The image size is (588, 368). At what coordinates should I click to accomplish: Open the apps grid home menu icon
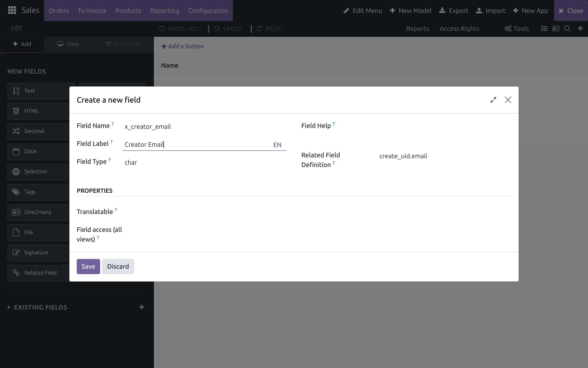pos(12,10)
